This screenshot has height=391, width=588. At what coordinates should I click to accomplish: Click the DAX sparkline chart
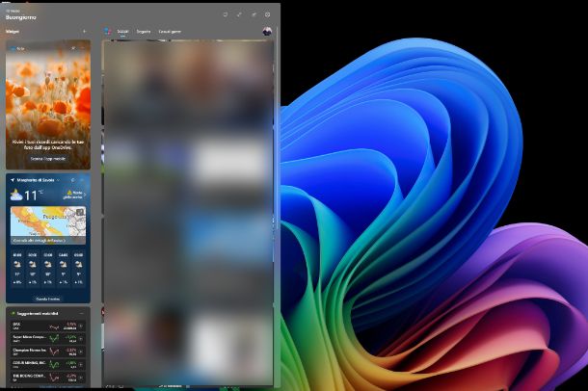[55, 326]
